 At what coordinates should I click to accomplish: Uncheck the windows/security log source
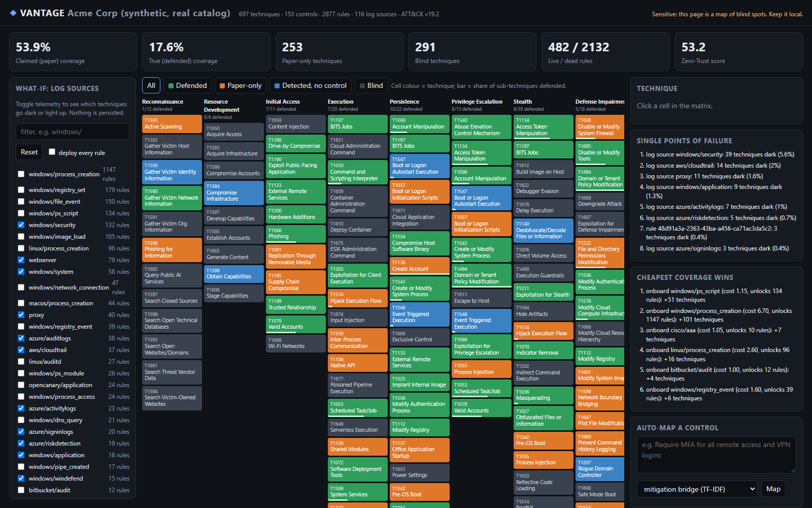pos(21,225)
